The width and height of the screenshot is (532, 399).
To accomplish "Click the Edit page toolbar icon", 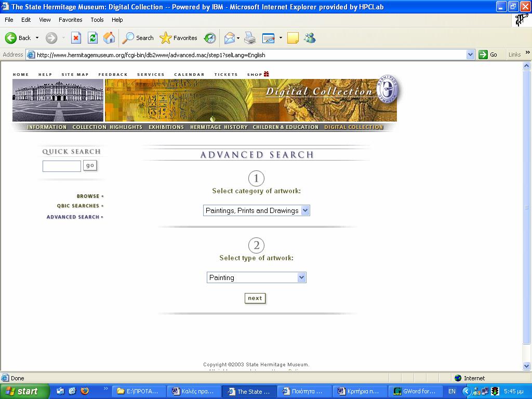I will click(x=269, y=38).
